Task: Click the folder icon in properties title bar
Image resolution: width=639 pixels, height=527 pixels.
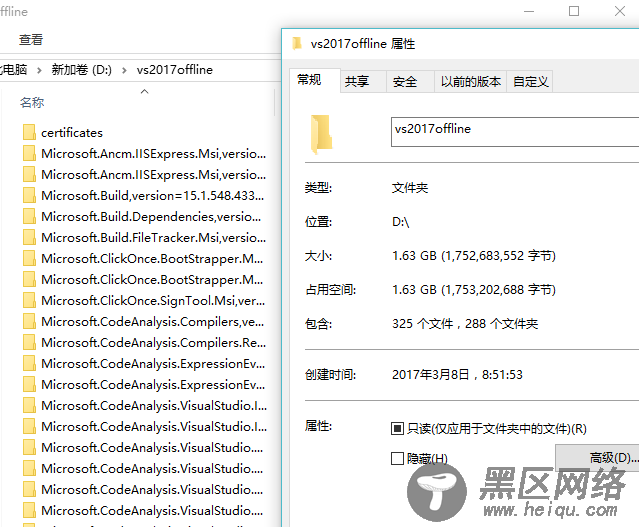Action: [x=297, y=43]
